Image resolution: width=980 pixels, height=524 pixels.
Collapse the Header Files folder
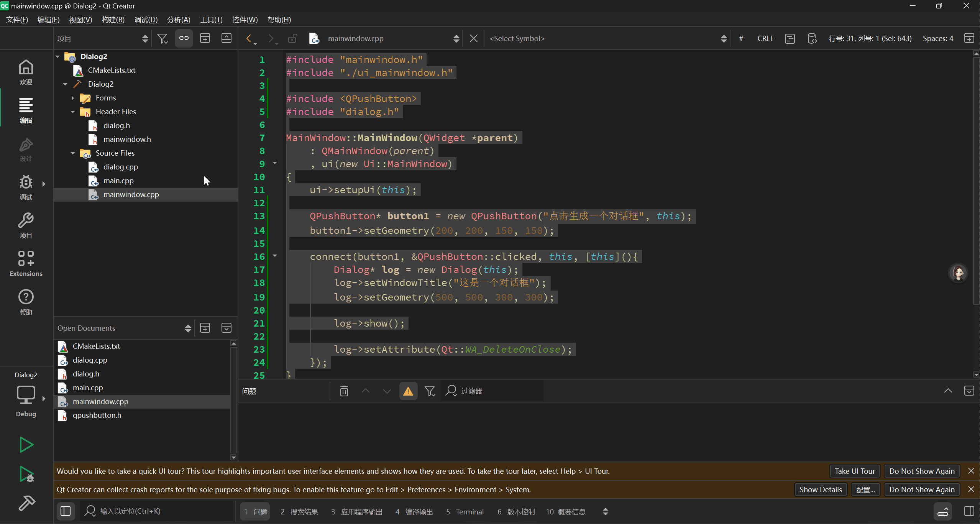(73, 112)
